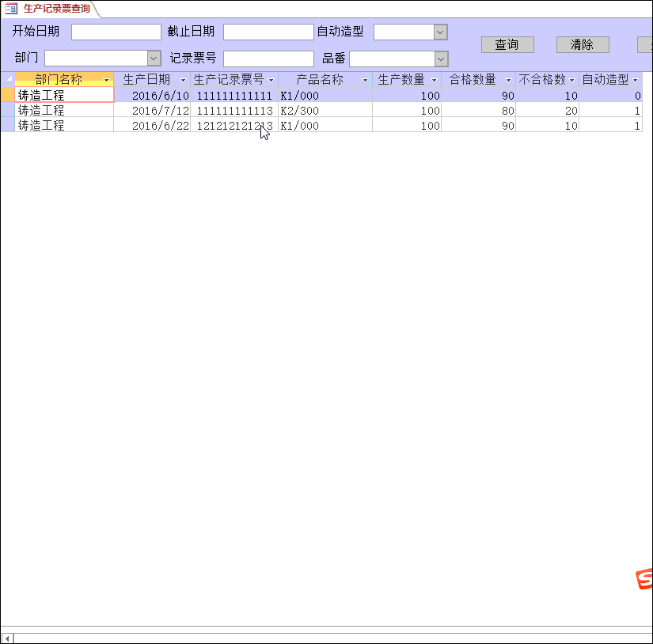Click 不合格数 value 20

click(548, 110)
